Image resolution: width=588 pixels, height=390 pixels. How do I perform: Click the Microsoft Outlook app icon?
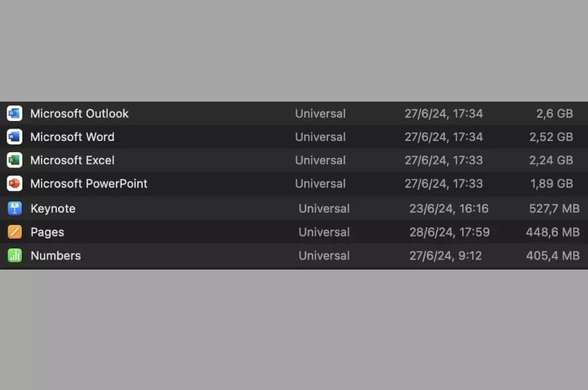pyautogui.click(x=14, y=113)
